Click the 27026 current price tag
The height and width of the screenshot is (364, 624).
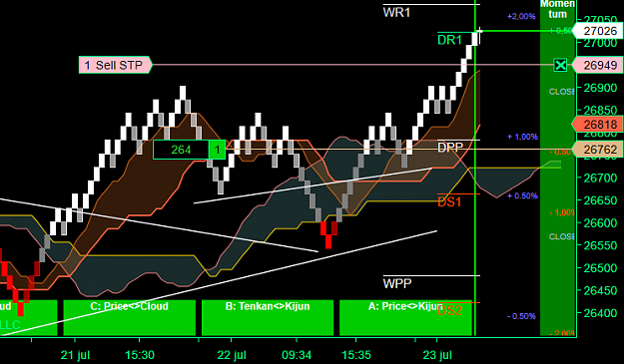597,31
